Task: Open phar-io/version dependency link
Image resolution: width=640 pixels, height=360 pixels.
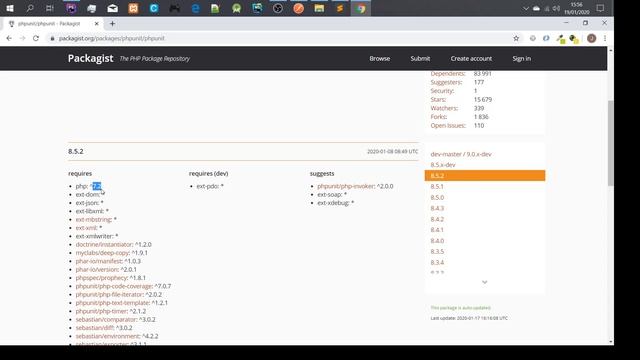Action: click(x=97, y=269)
